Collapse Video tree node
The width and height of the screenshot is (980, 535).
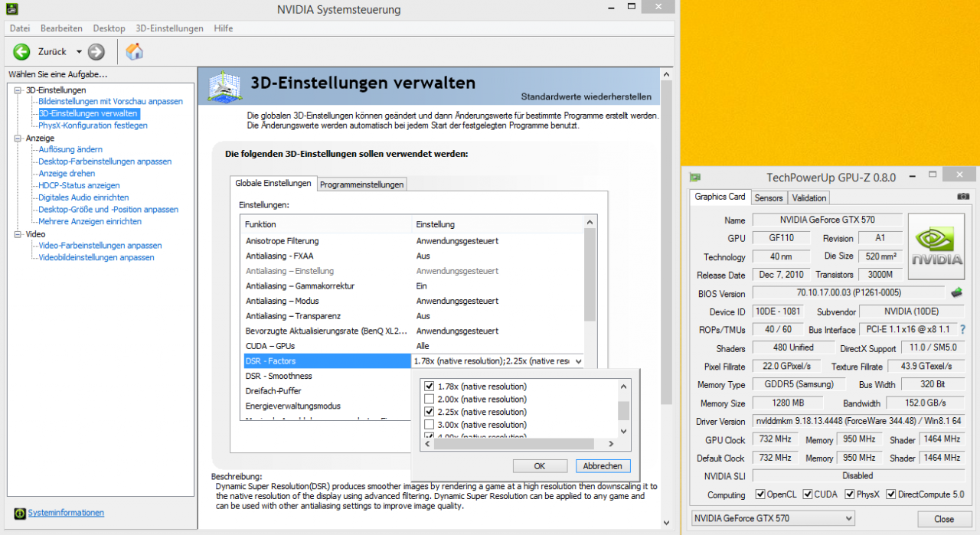(18, 234)
